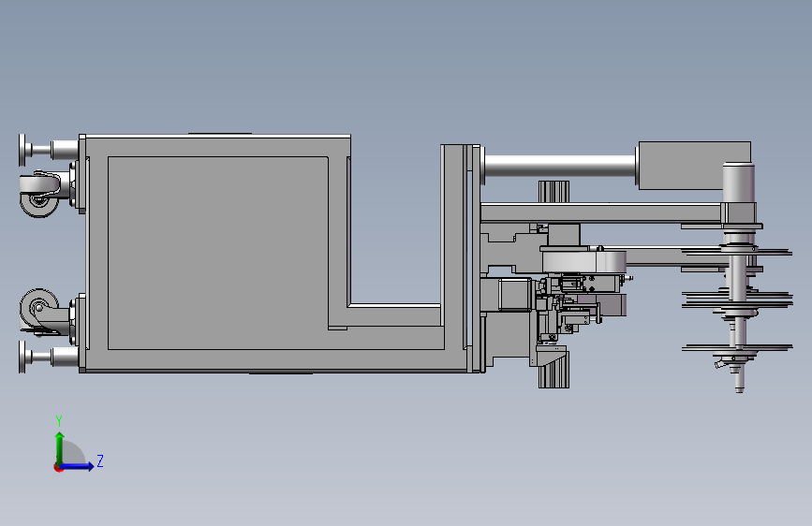
Task: Click the blue Z axis arrow of triad
Action: [78, 466]
